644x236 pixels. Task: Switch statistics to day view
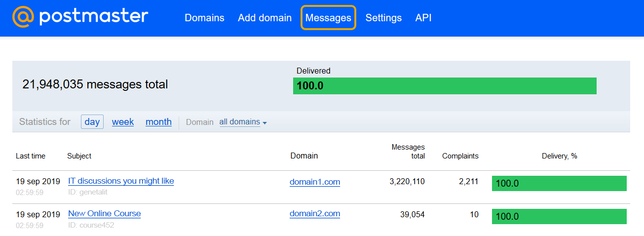coord(92,122)
